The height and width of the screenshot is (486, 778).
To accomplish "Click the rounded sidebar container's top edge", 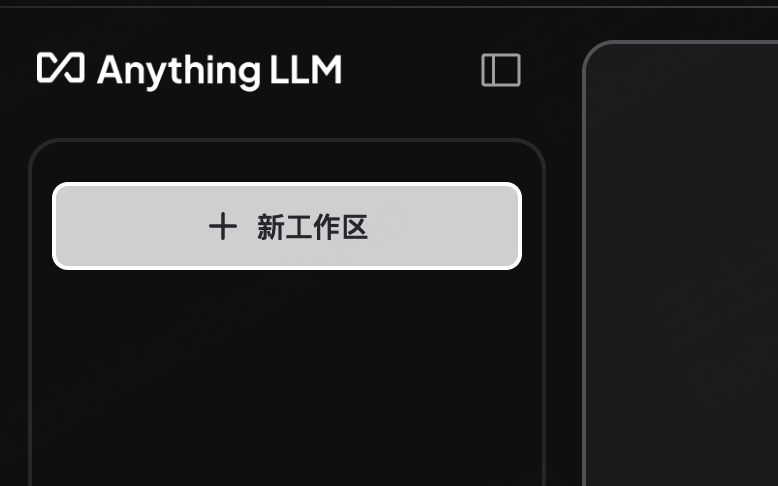I will pos(287,140).
